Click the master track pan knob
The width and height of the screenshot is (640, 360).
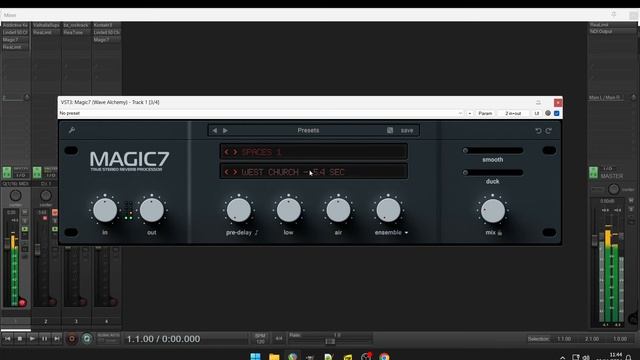tap(613, 189)
